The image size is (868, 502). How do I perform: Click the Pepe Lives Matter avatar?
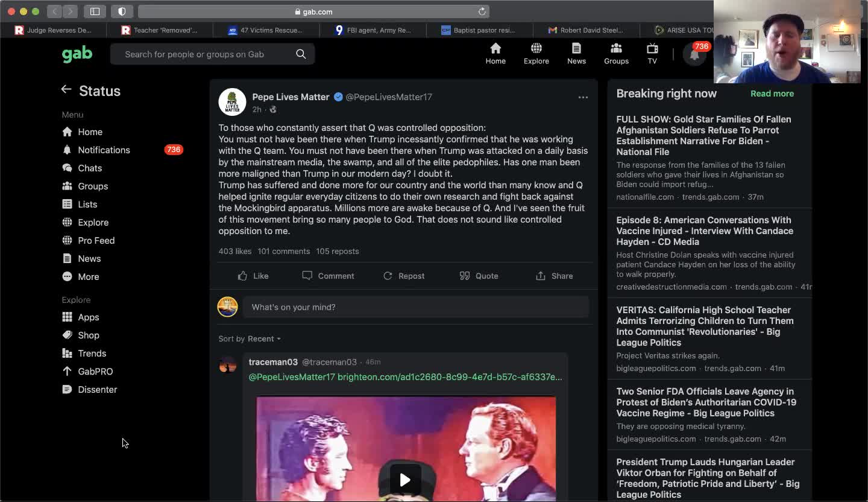tap(232, 102)
